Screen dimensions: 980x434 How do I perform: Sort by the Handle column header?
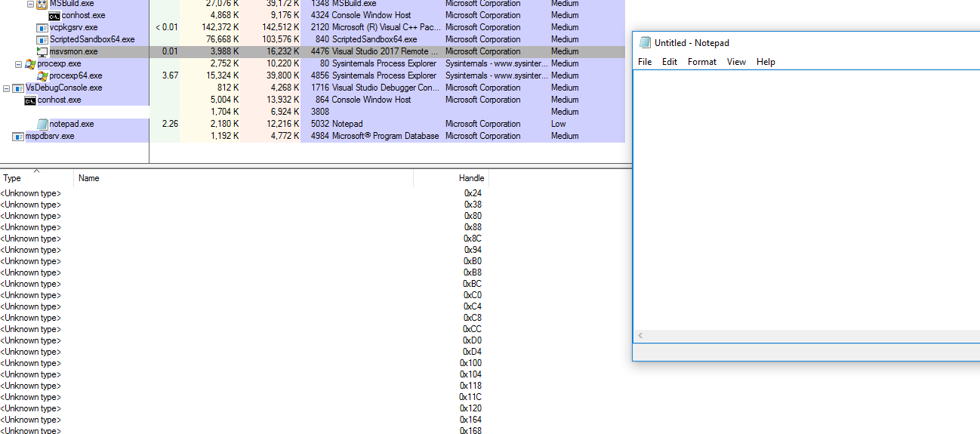471,178
